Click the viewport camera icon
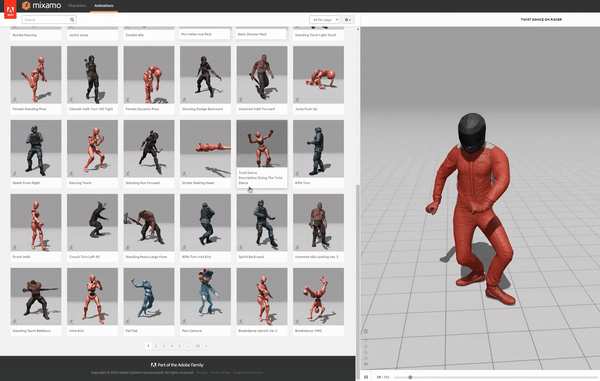 [x=366, y=364]
